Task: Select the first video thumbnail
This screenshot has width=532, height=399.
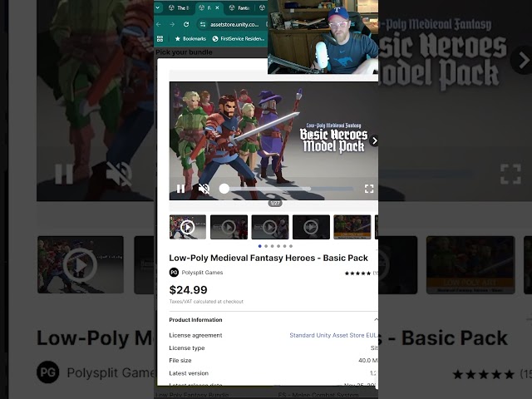Action: coord(188,227)
